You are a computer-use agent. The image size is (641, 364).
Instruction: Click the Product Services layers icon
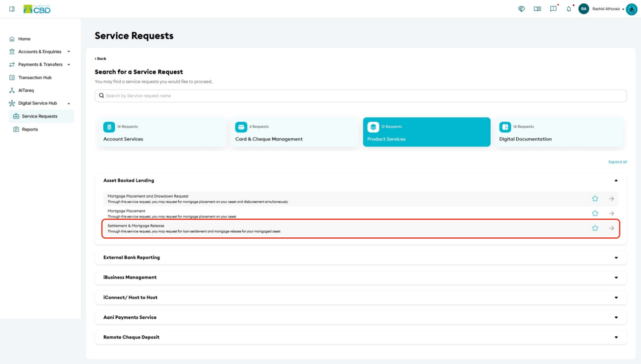[373, 127]
